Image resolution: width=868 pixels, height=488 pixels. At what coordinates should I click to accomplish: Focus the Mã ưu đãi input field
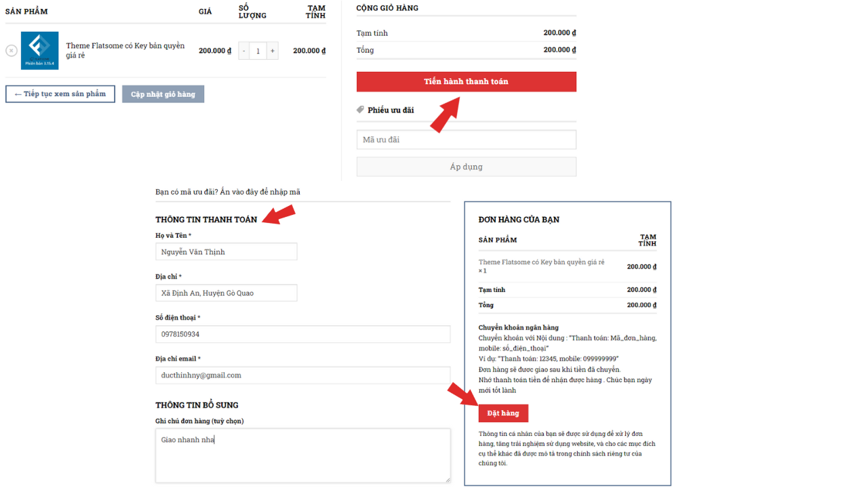(466, 140)
